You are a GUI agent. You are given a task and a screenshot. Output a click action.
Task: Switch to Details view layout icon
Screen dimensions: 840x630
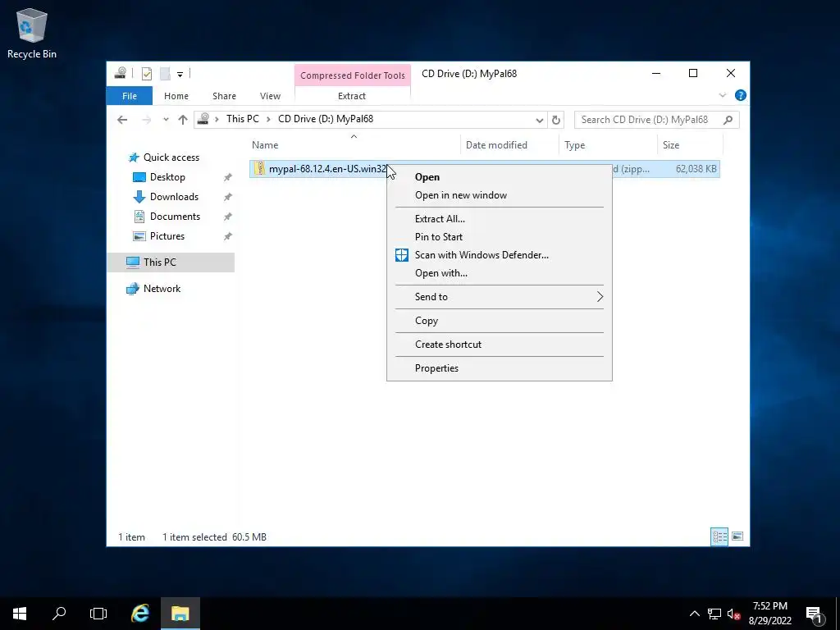[719, 536]
